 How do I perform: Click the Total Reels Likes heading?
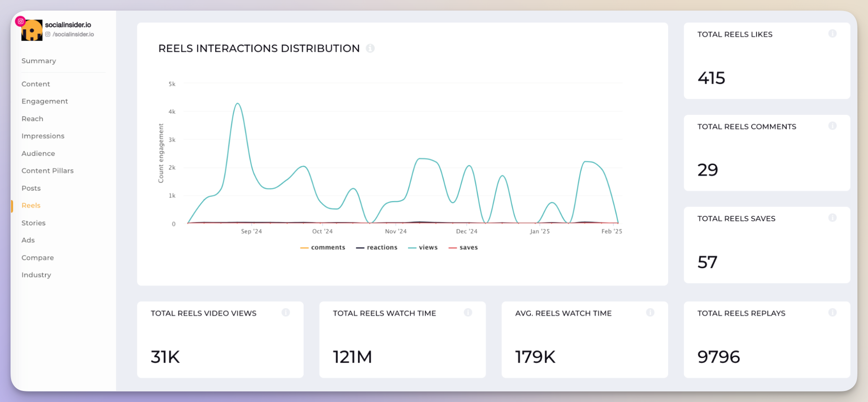point(735,35)
